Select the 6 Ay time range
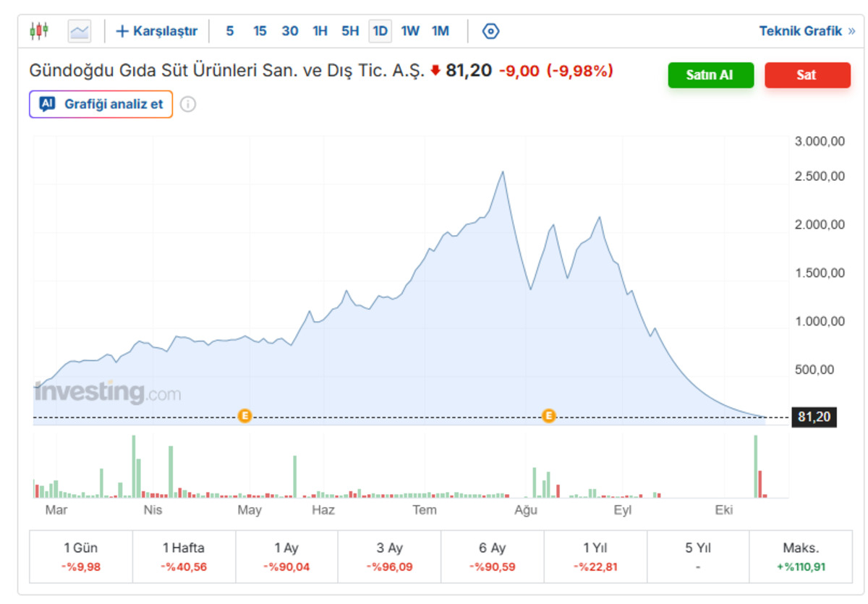This screenshot has width=868, height=604. [492, 557]
